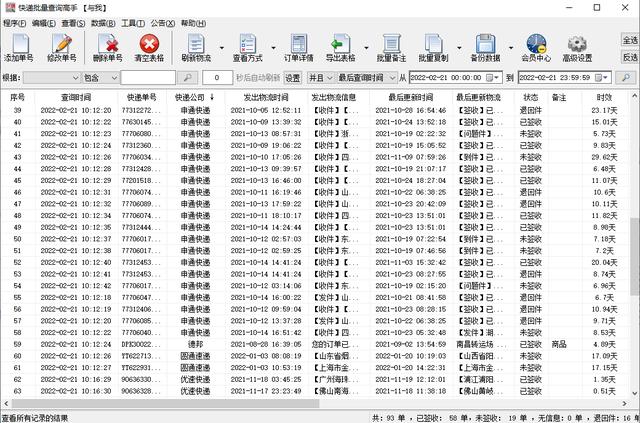Click the scroll down arrow of the table
This screenshot has height=423, width=640.
click(635, 393)
